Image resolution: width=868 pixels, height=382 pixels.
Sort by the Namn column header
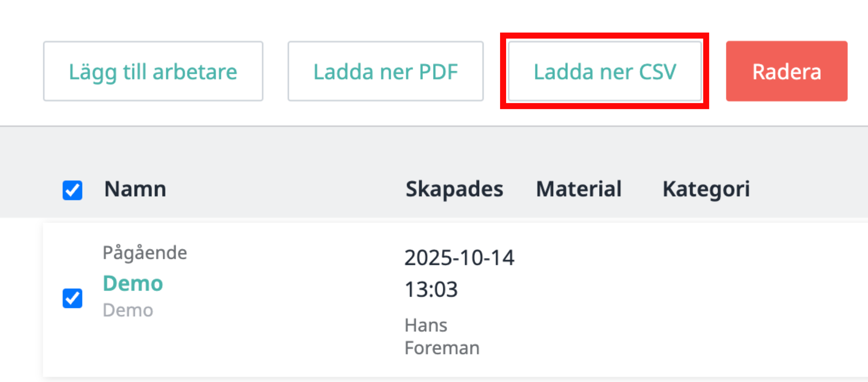135,189
